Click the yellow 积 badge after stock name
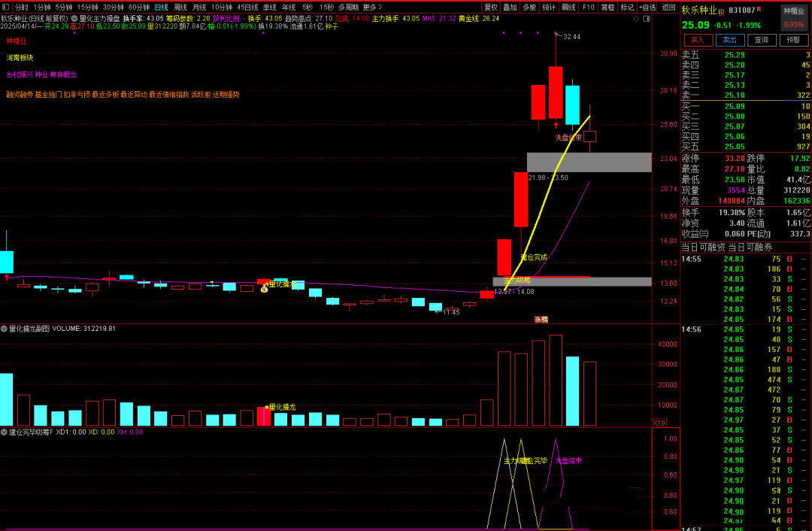This screenshot has height=531, width=812. click(x=722, y=11)
